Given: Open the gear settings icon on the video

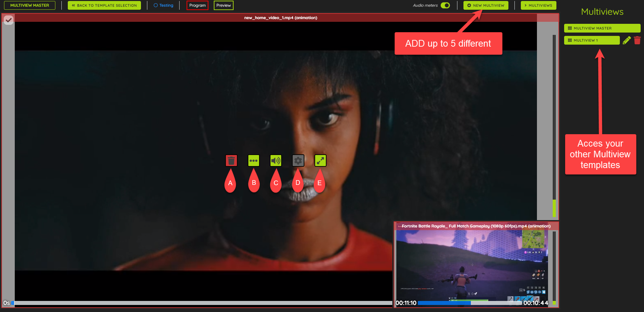Looking at the screenshot, I should click(x=298, y=161).
